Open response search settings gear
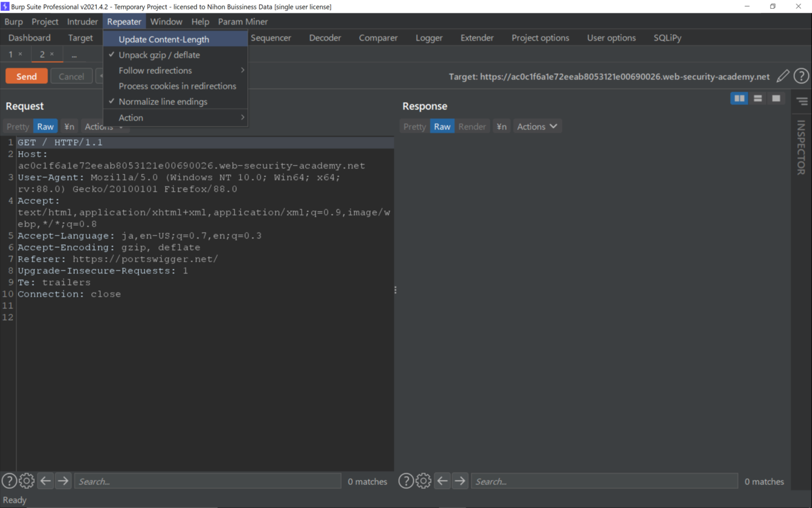This screenshot has height=508, width=812. [423, 481]
